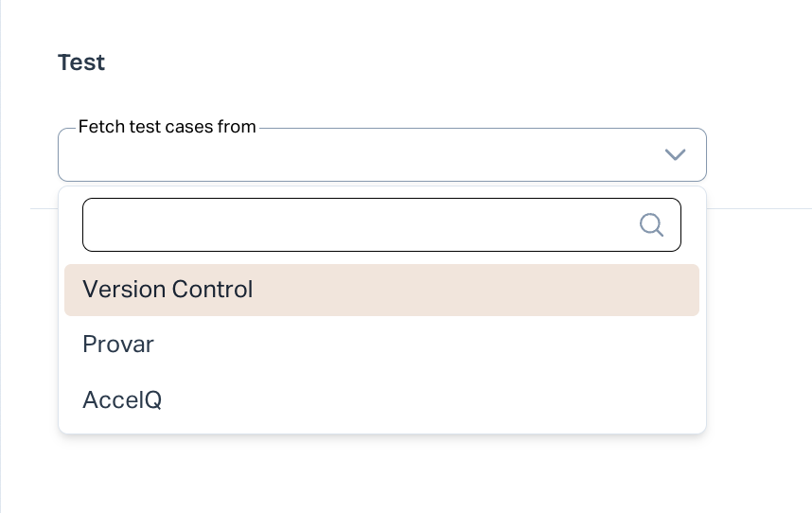Click the AccelQ list item
Image resolution: width=812 pixels, height=513 pixels.
(123, 400)
